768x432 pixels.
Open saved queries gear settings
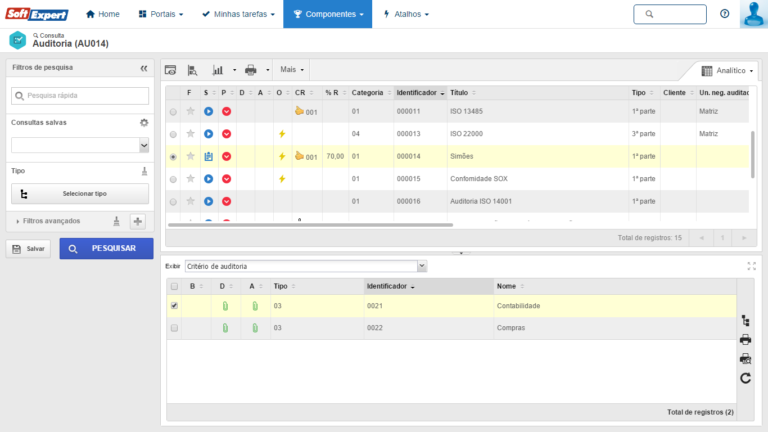click(x=143, y=122)
